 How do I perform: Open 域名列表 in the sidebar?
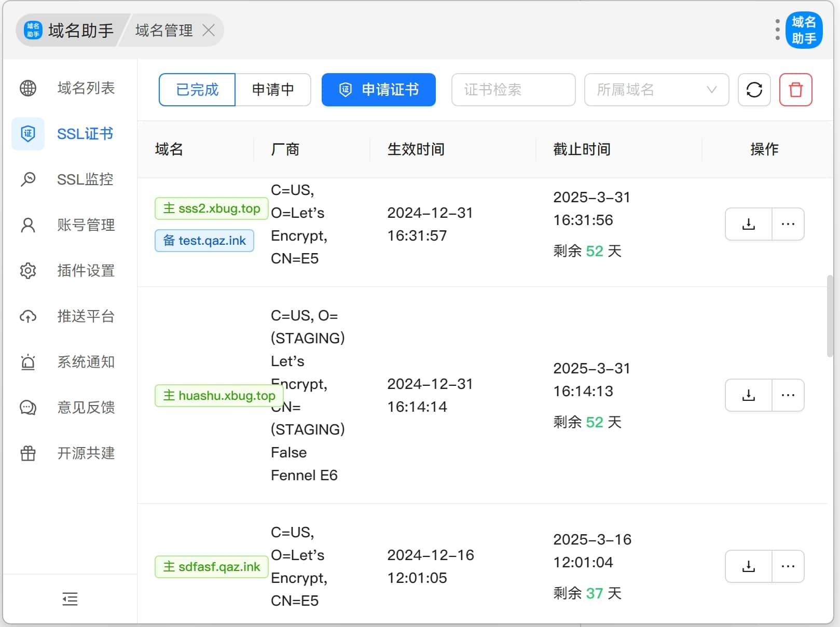pyautogui.click(x=86, y=88)
